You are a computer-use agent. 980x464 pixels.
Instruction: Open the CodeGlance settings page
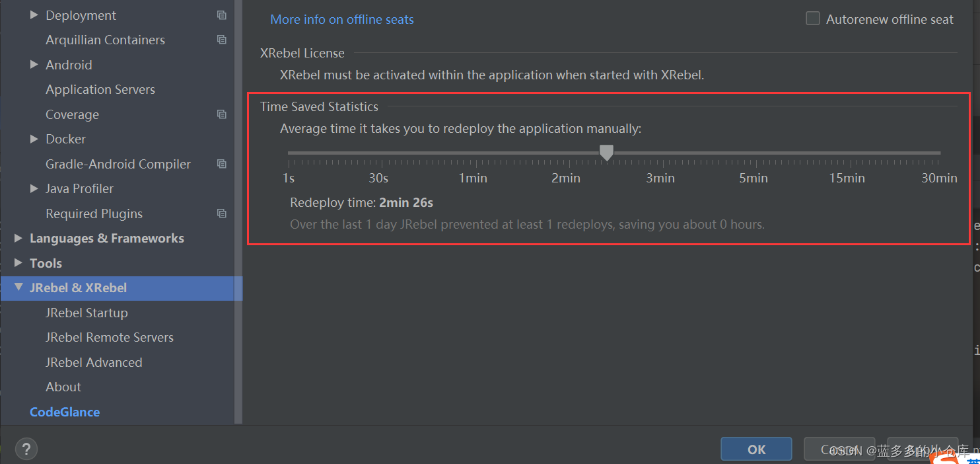tap(65, 412)
